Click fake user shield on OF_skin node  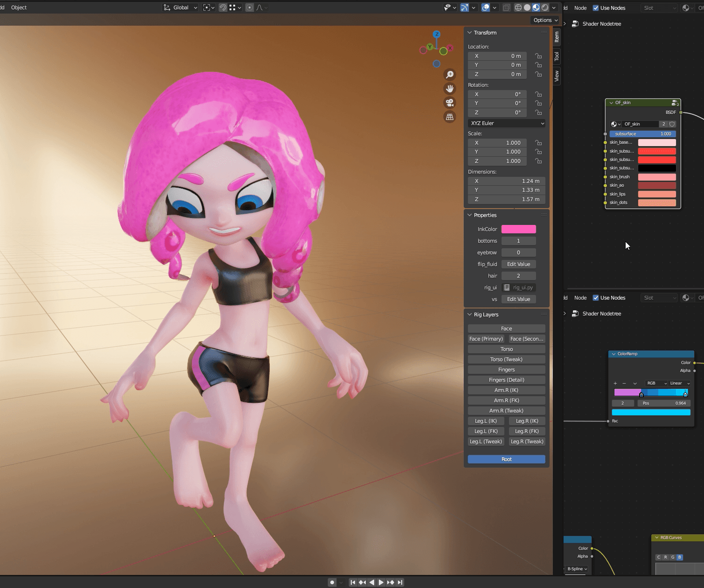point(672,124)
